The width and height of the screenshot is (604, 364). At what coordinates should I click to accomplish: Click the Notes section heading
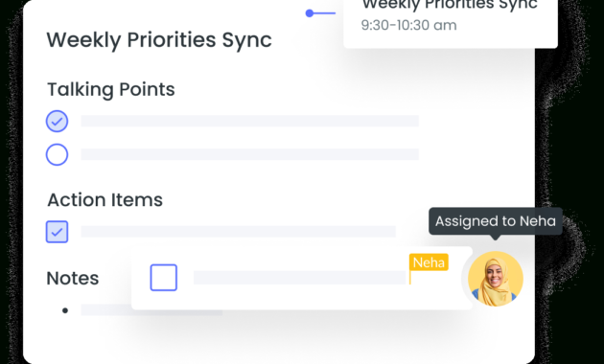[x=73, y=278]
